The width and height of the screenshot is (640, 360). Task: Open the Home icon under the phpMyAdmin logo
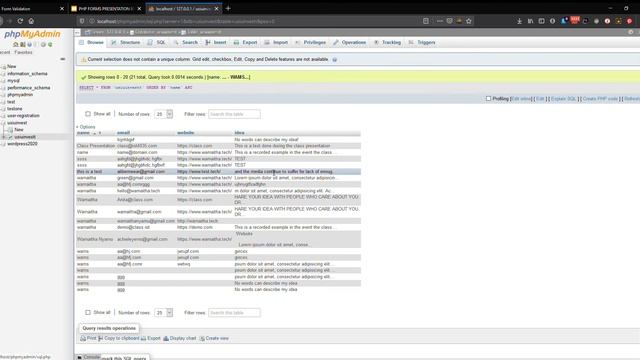[x=16, y=44]
